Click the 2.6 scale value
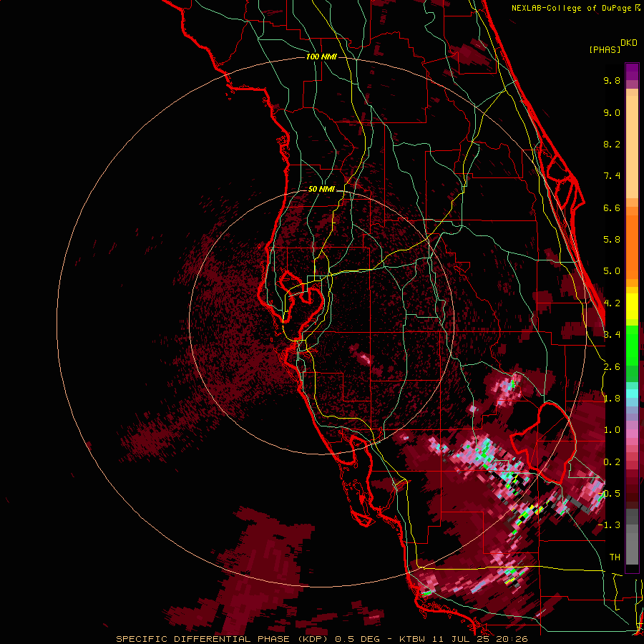The height and width of the screenshot is (644, 644). click(x=612, y=367)
